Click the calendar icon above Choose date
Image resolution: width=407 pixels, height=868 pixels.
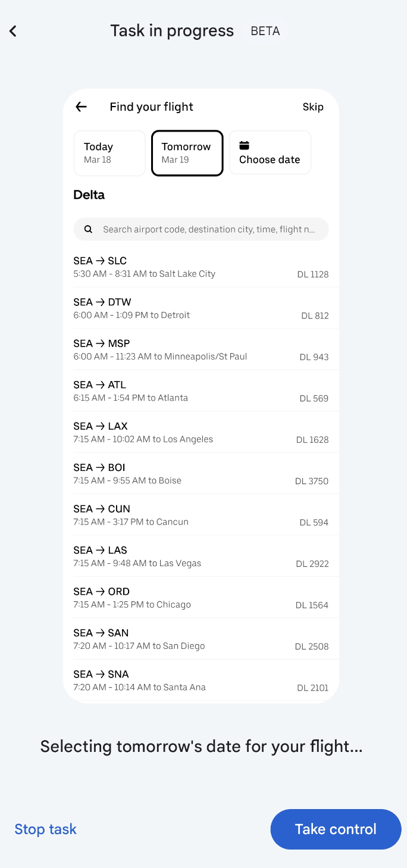point(244,145)
